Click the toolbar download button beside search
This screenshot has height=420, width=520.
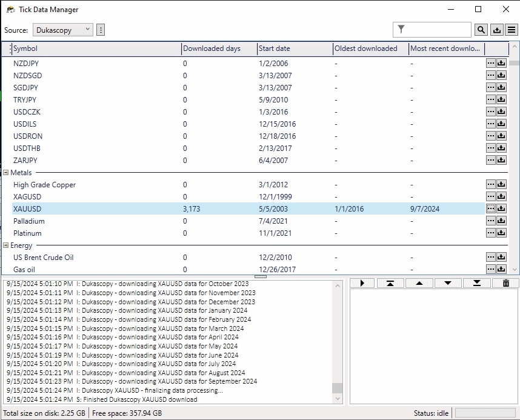(x=497, y=30)
